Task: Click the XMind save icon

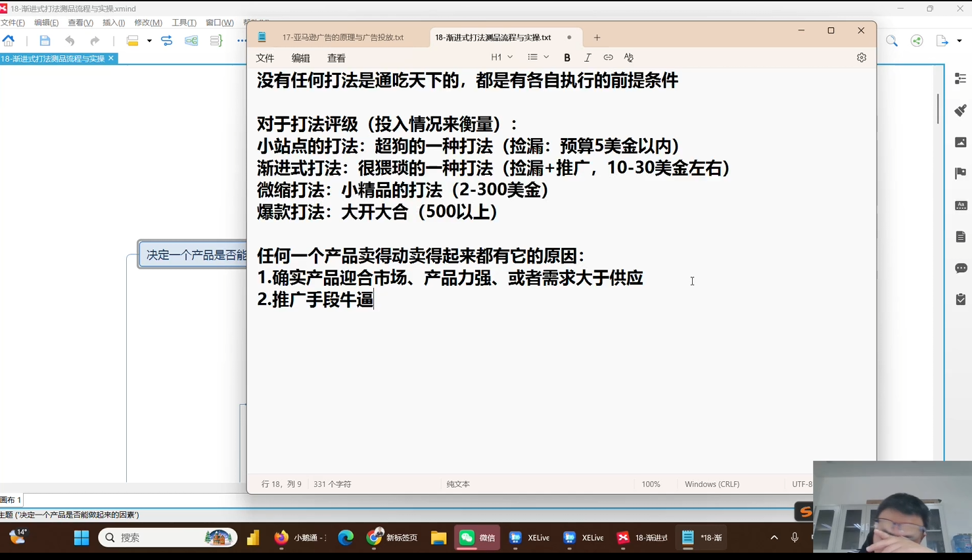Action: tap(45, 41)
